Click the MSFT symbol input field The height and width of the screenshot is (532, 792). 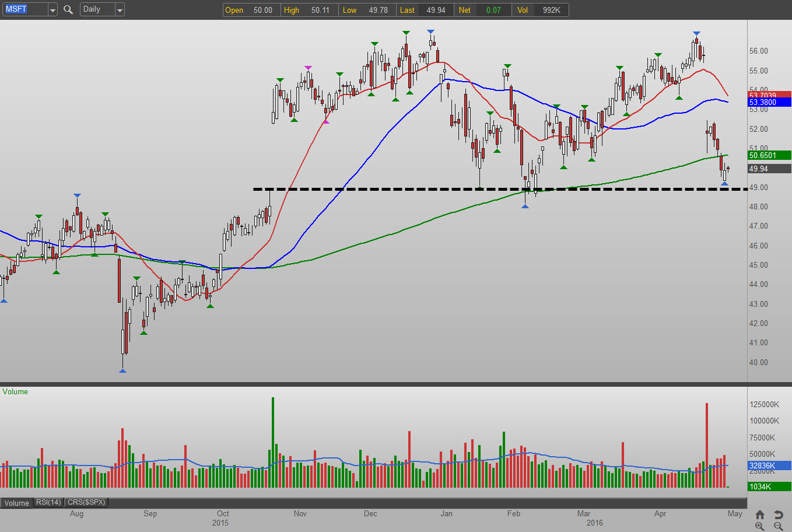coord(24,9)
